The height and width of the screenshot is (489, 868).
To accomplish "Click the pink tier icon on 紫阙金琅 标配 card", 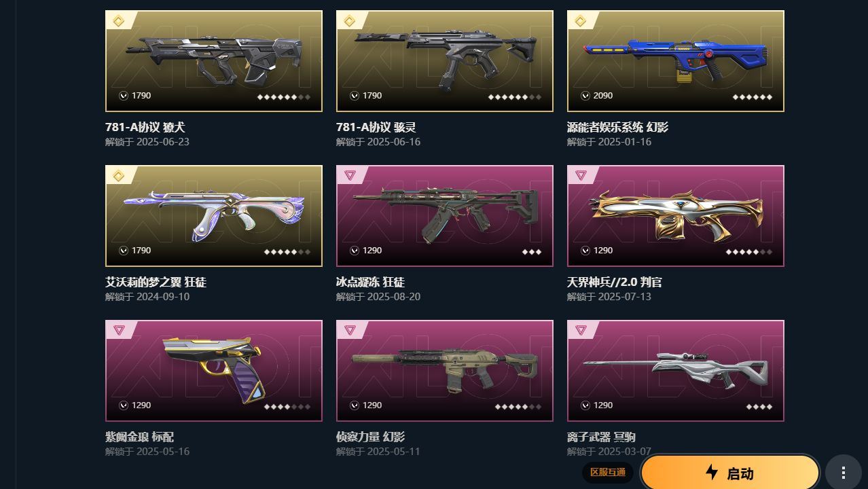I will 119,331.
